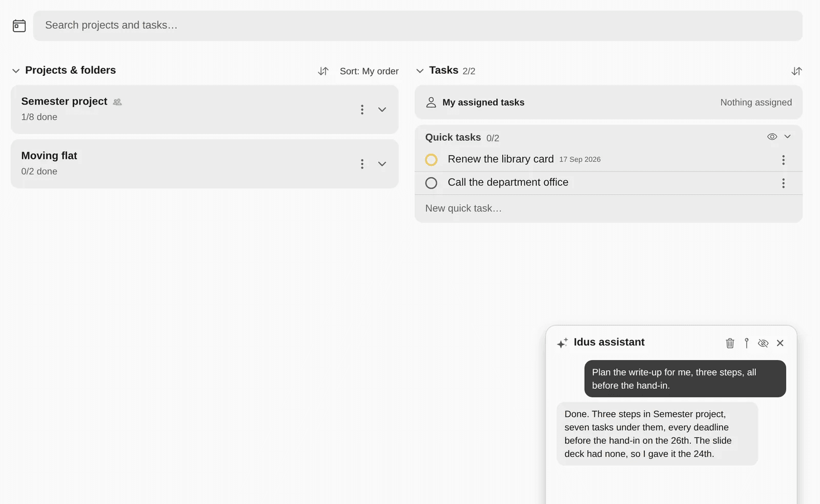Image resolution: width=820 pixels, height=504 pixels.
Task: Open the Moving flat title
Action: 49,156
